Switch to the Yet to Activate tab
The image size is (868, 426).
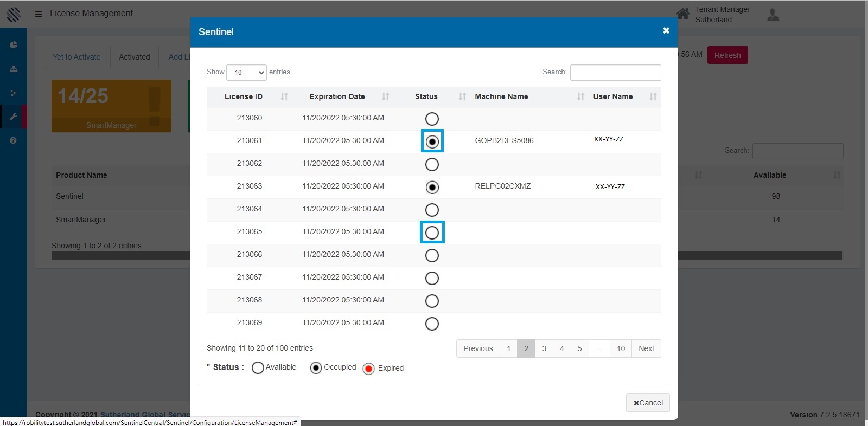click(x=76, y=57)
